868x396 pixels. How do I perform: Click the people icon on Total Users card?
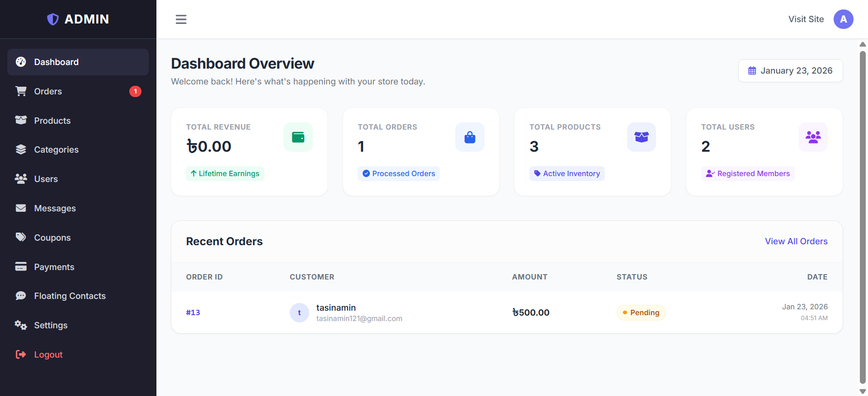point(813,137)
